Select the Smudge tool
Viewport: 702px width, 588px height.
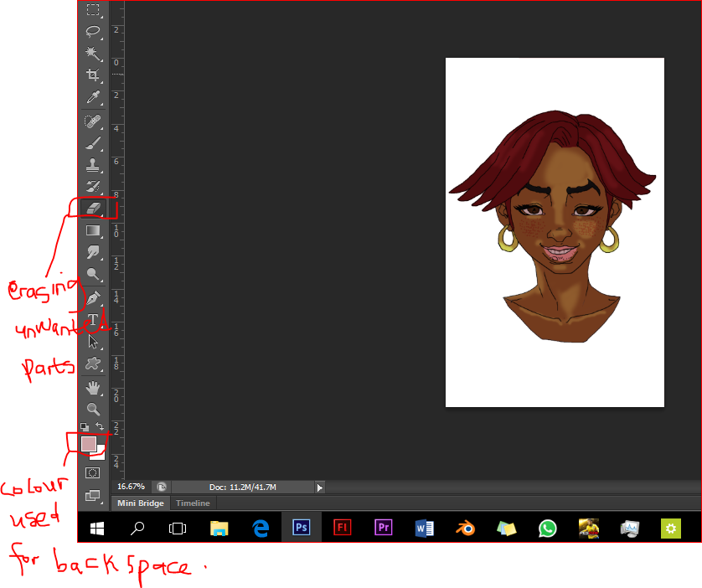click(93, 252)
